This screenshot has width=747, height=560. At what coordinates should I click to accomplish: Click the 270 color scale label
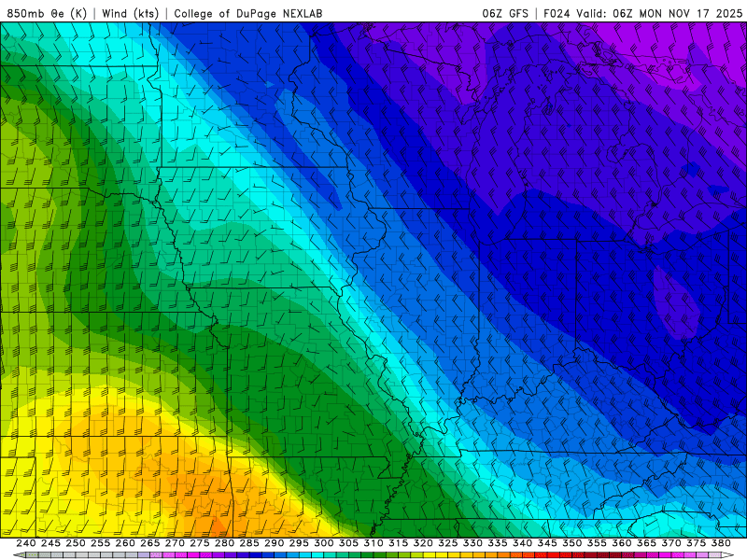pos(175,543)
